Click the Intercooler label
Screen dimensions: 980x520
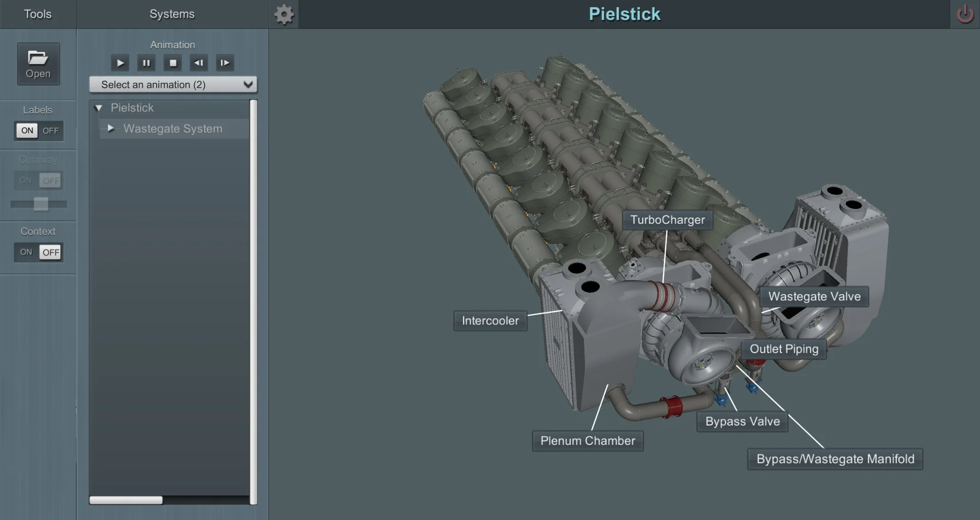(491, 321)
